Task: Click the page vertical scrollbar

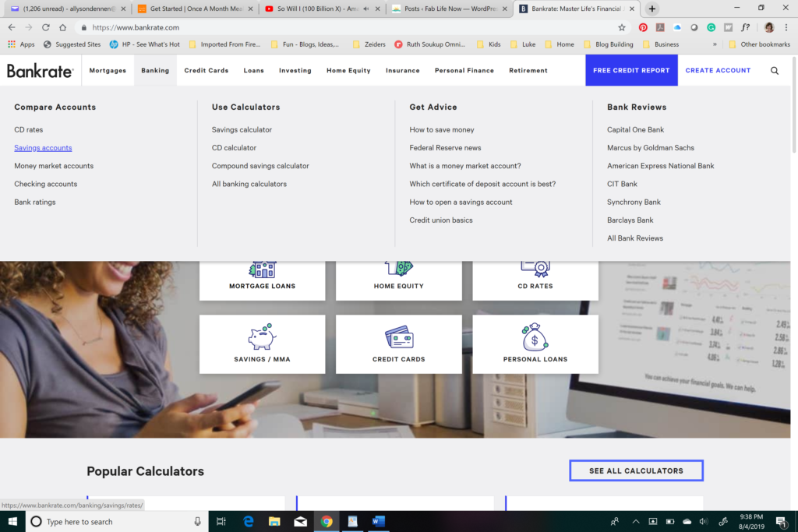Action: point(794,105)
